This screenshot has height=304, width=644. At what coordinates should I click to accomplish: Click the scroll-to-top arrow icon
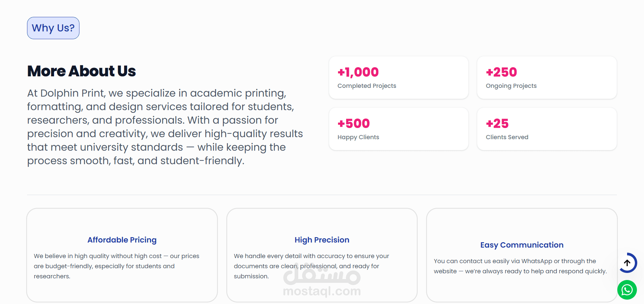tap(627, 263)
